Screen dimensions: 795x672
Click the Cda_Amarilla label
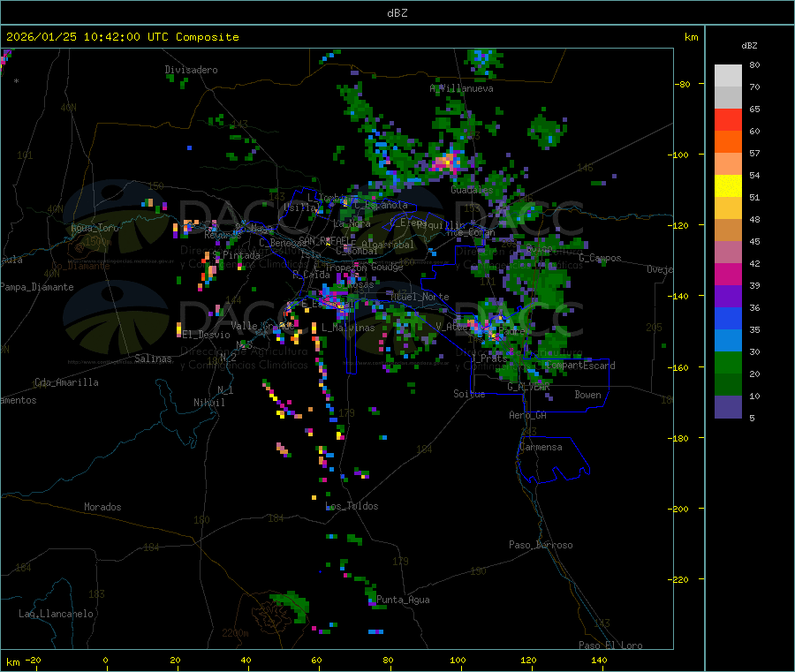tap(66, 382)
